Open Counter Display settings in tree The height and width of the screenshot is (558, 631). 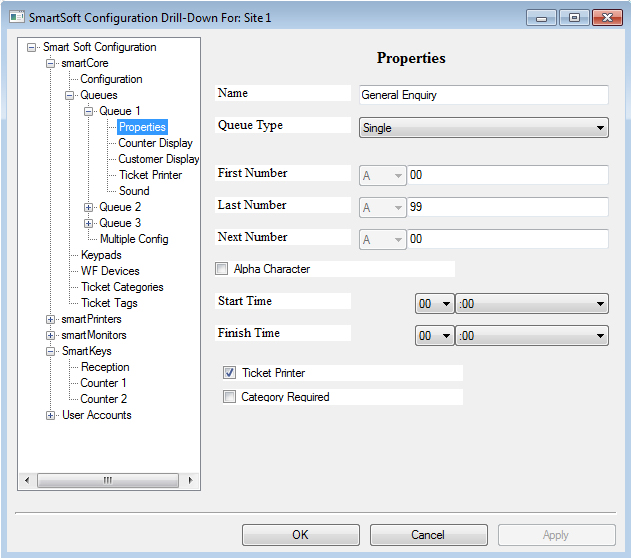point(155,143)
